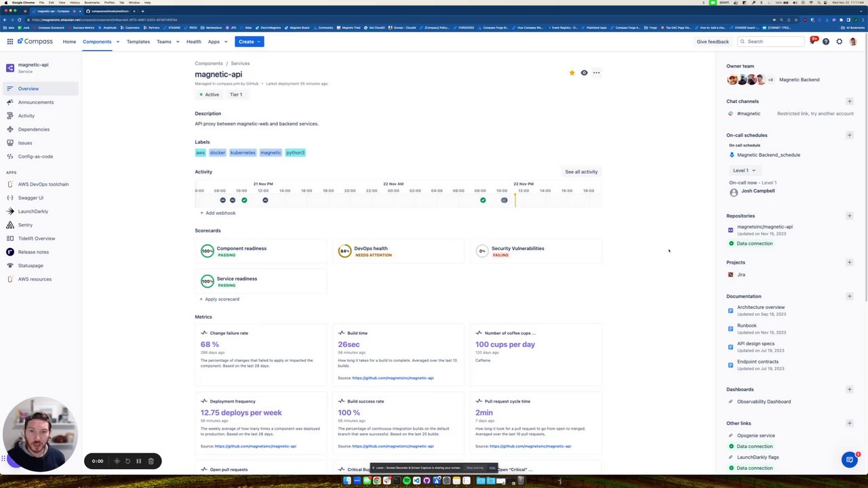Open DevOps health scorecard

[397, 251]
